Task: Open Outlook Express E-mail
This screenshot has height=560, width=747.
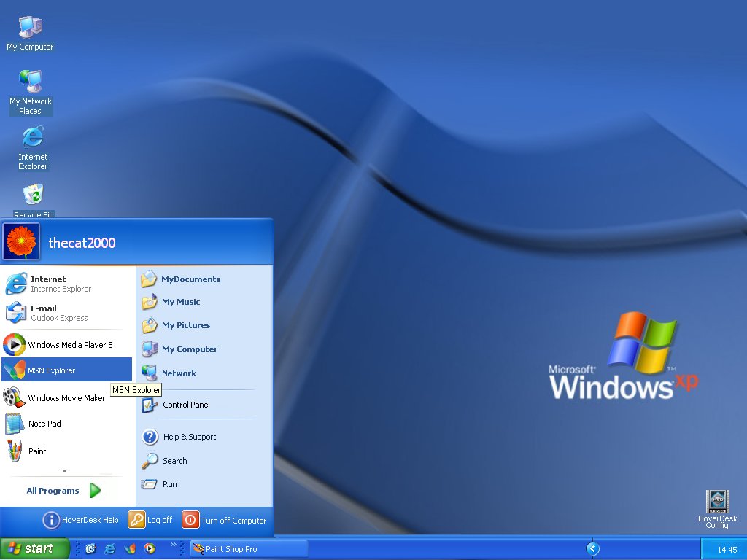Action: [x=44, y=313]
